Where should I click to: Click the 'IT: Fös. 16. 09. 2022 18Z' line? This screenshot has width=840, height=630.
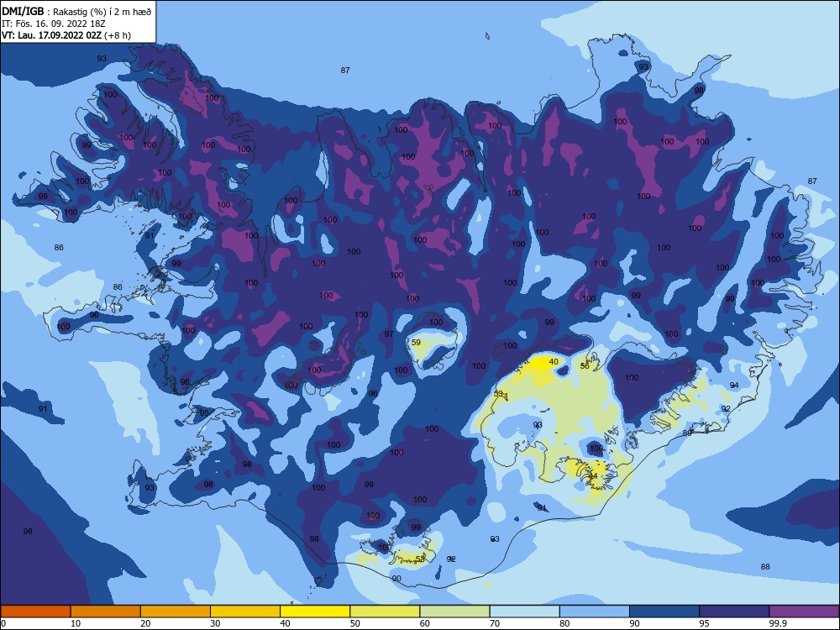coord(54,24)
